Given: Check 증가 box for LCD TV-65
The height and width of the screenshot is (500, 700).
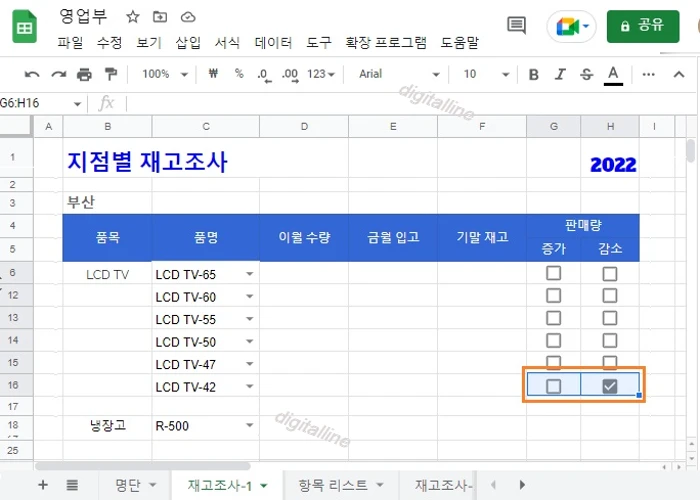Looking at the screenshot, I should click(554, 273).
